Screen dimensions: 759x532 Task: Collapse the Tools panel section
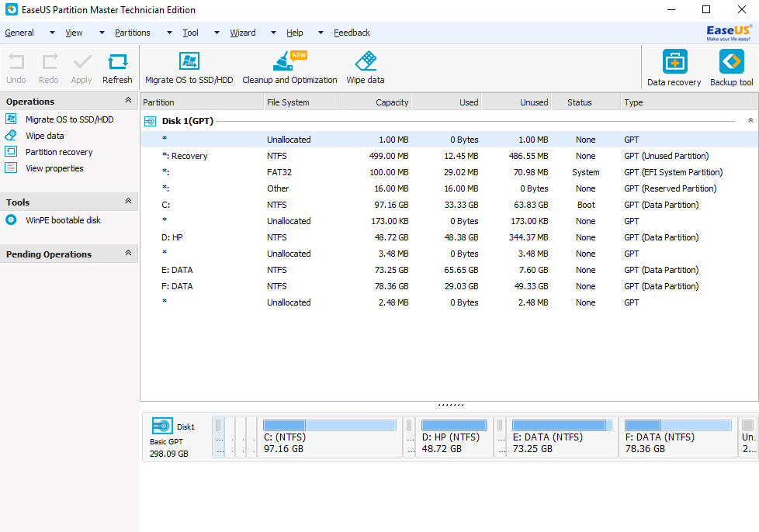[x=128, y=201]
